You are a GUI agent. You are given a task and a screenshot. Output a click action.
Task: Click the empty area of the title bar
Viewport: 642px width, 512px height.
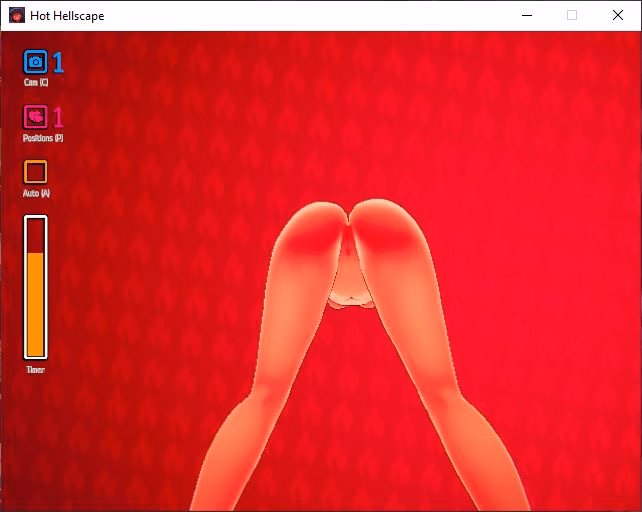click(x=300, y=16)
